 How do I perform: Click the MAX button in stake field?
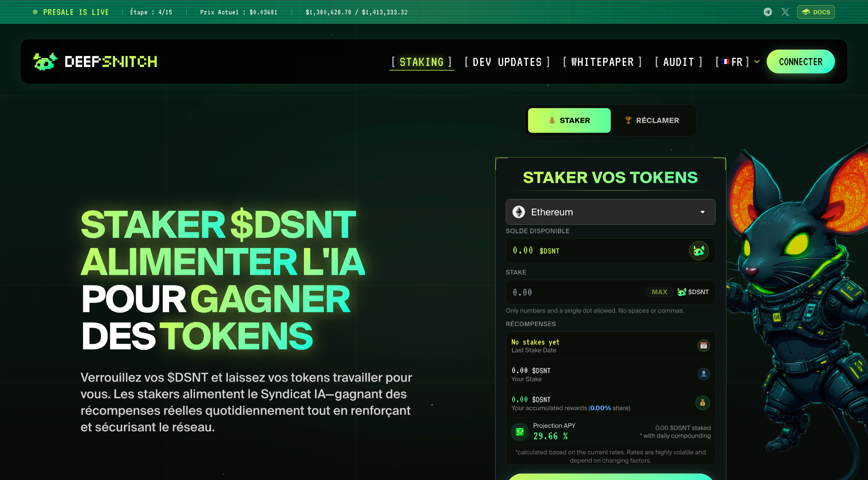pyautogui.click(x=659, y=292)
